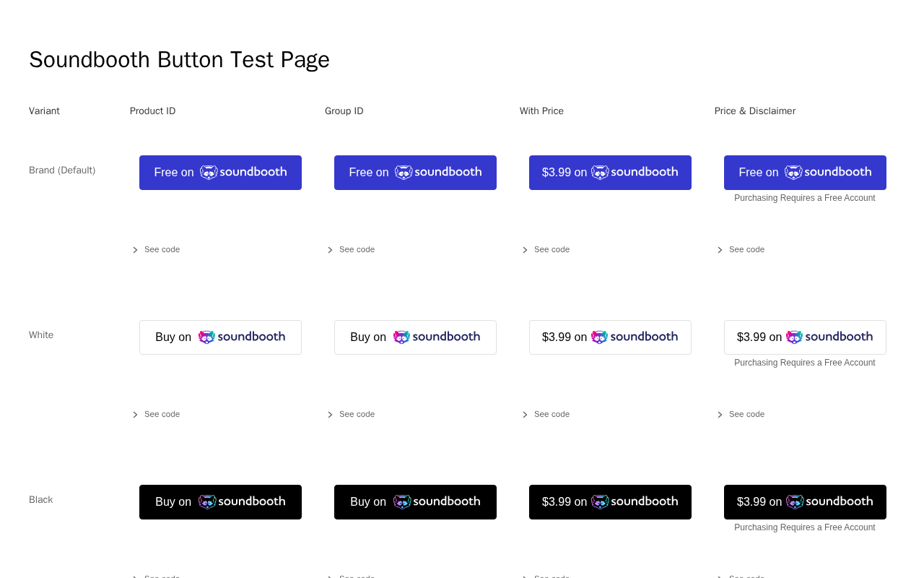Click the white Buy on Soundbooth button under Product ID
This screenshot has width=924, height=578.
coord(220,337)
